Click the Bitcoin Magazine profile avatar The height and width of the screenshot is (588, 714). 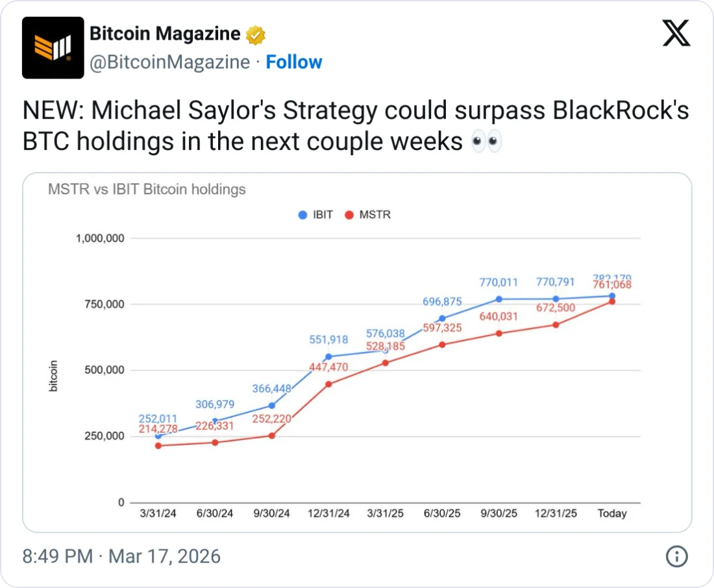click(53, 48)
